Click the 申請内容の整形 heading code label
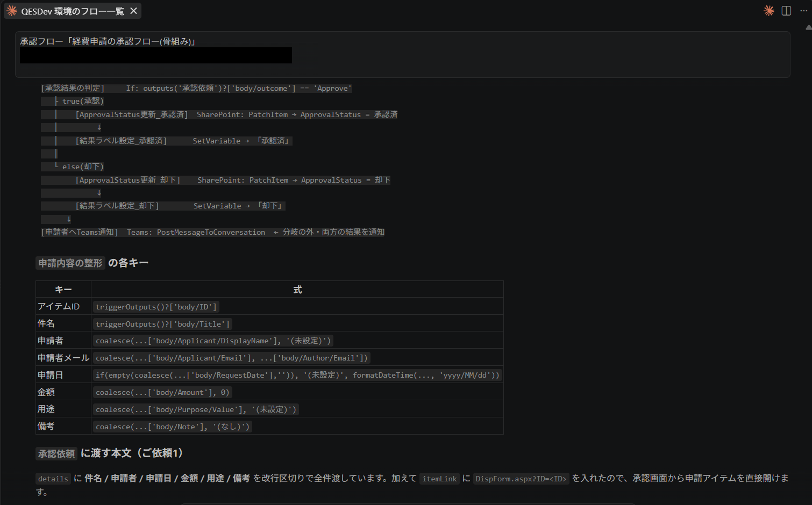The height and width of the screenshot is (505, 812). tap(70, 263)
